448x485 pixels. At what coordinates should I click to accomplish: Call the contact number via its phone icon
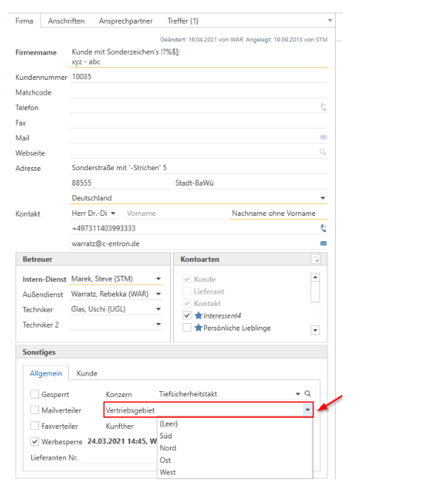323,228
